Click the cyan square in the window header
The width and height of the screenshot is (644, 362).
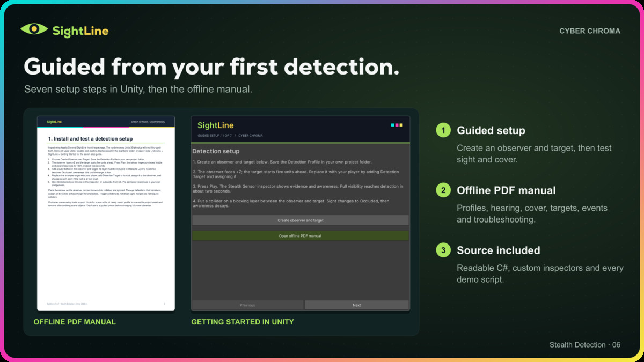393,125
